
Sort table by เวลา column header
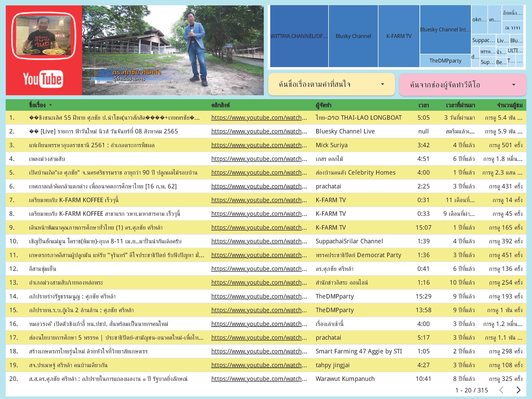[x=424, y=105]
